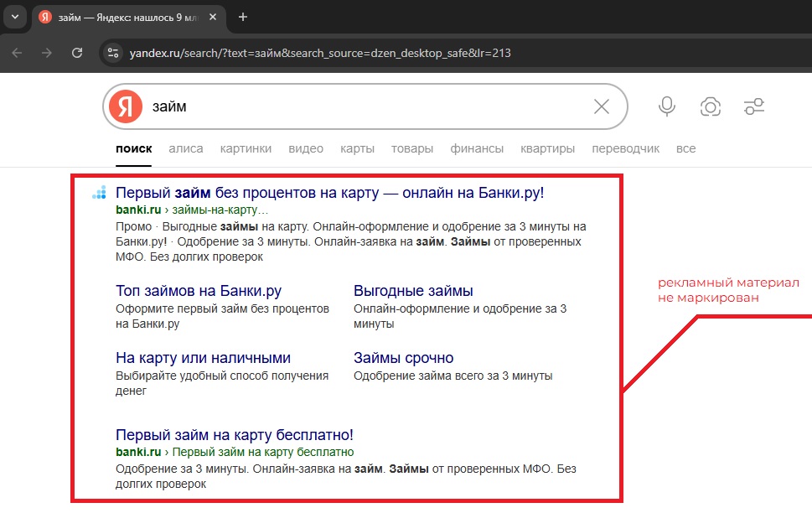Click 'banki.ru' domain of second result
812x513 pixels.
tap(138, 452)
